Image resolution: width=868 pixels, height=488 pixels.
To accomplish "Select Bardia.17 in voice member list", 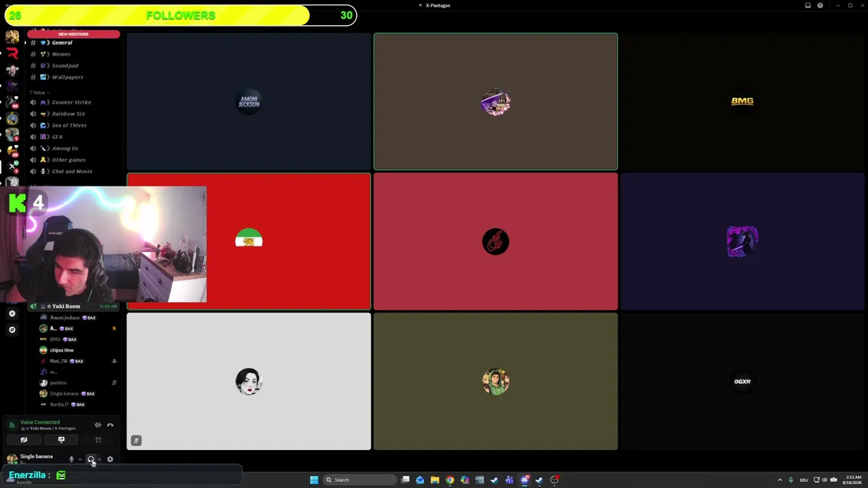I will (x=78, y=405).
